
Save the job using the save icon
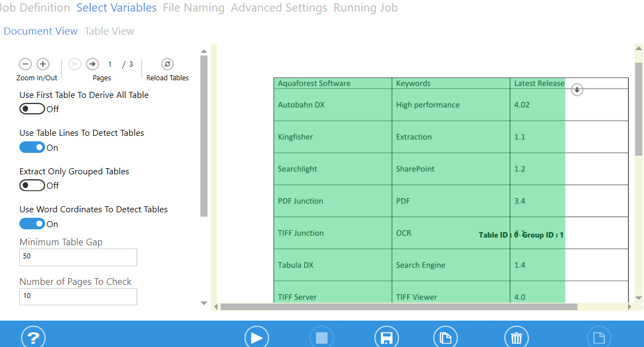point(386,337)
